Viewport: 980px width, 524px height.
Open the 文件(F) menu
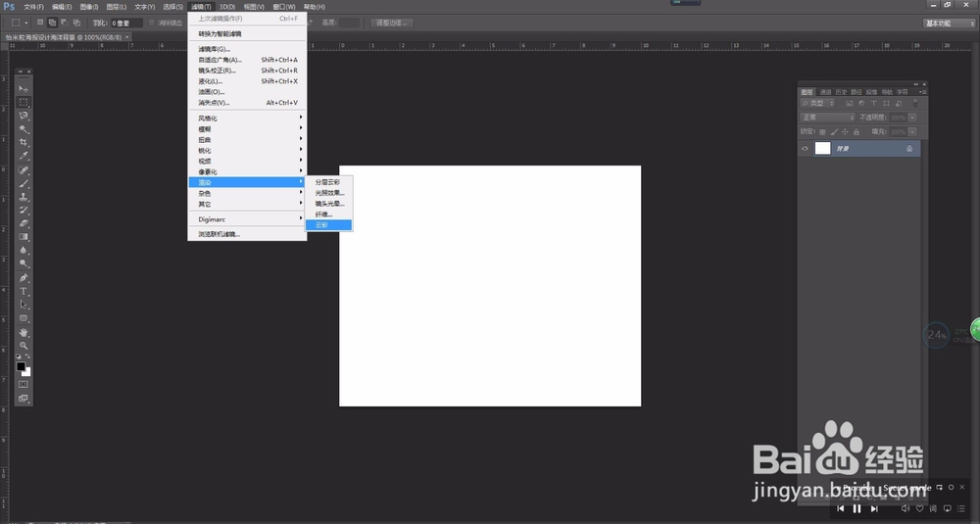point(33,7)
